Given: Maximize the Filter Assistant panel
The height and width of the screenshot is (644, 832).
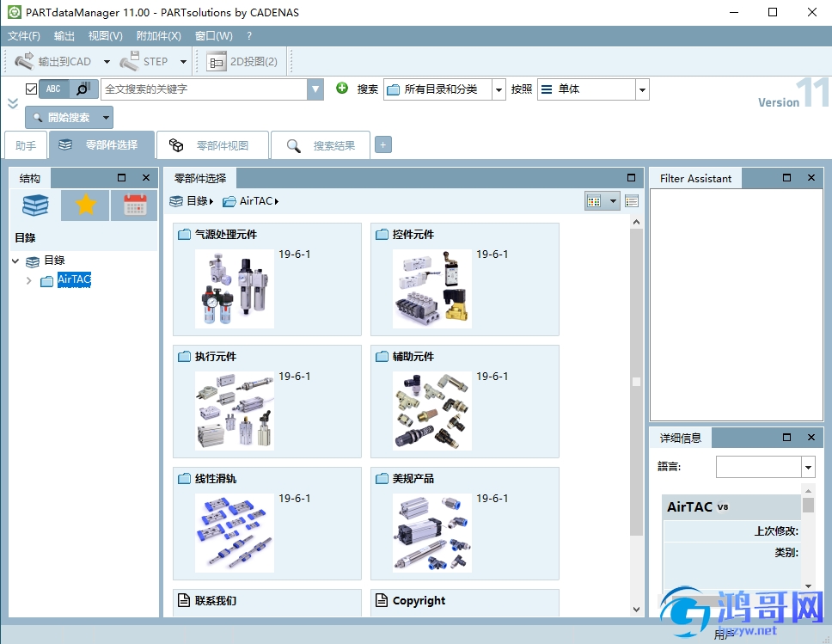Looking at the screenshot, I should (787, 178).
